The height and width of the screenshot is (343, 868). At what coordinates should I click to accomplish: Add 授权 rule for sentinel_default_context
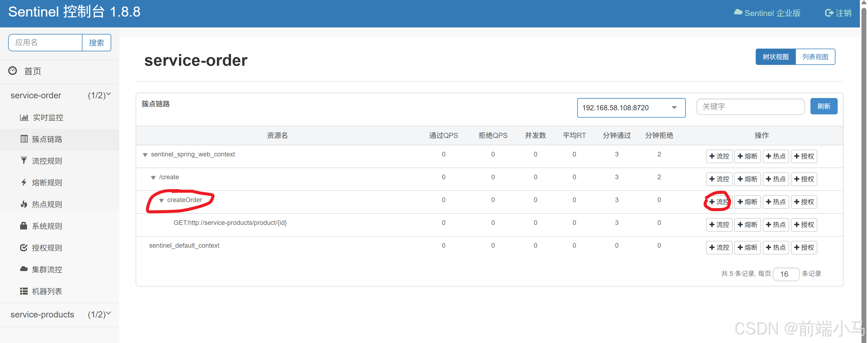(x=804, y=248)
